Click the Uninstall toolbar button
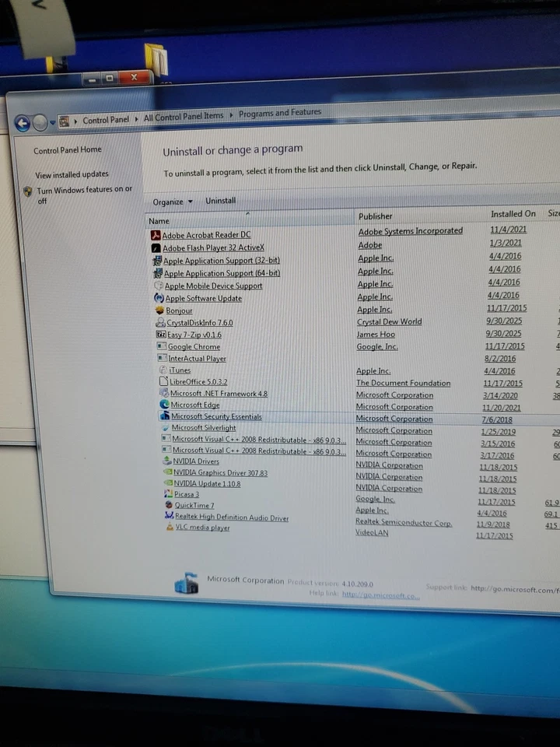Screen dimensions: 560x747 [220, 201]
